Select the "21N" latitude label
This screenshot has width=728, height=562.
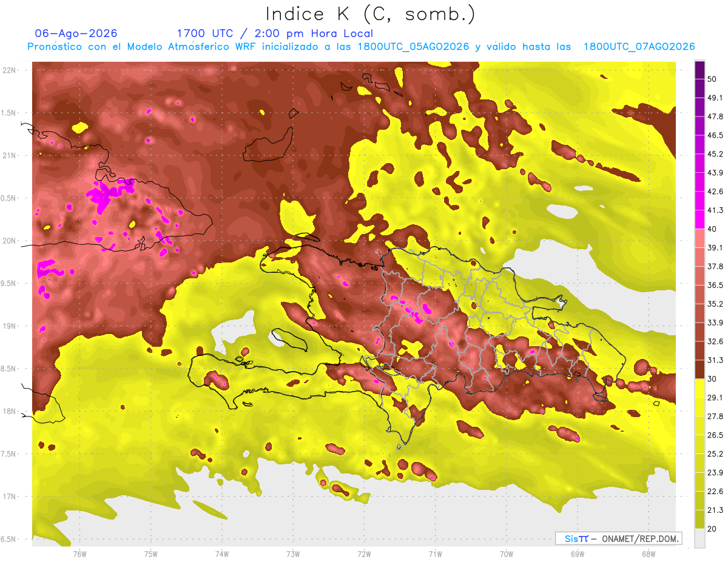(10, 155)
